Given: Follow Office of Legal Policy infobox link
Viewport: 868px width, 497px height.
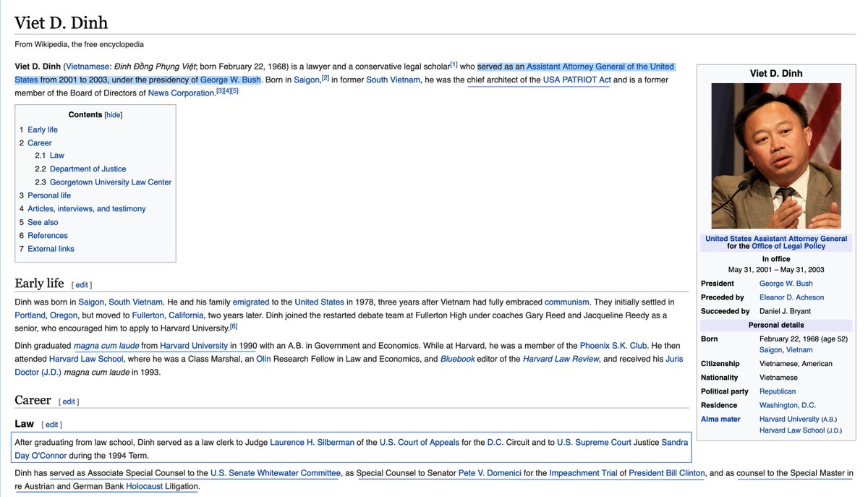Looking at the screenshot, I should pyautogui.click(x=788, y=246).
